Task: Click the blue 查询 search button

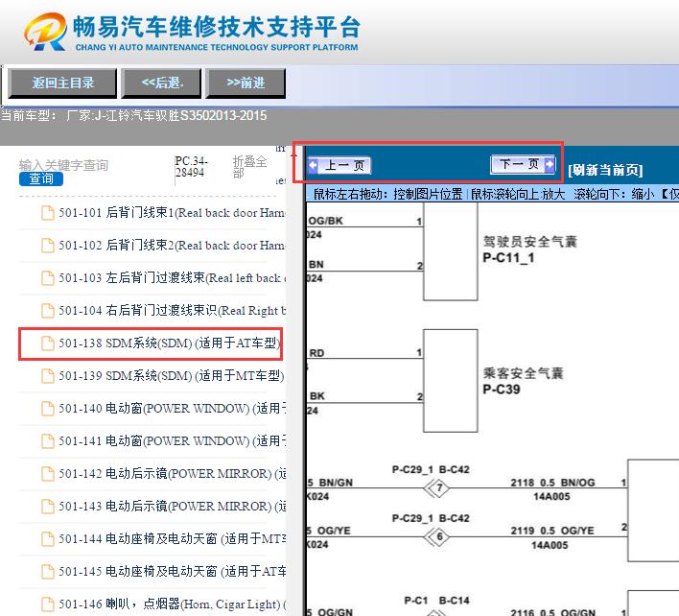Action: tap(41, 178)
